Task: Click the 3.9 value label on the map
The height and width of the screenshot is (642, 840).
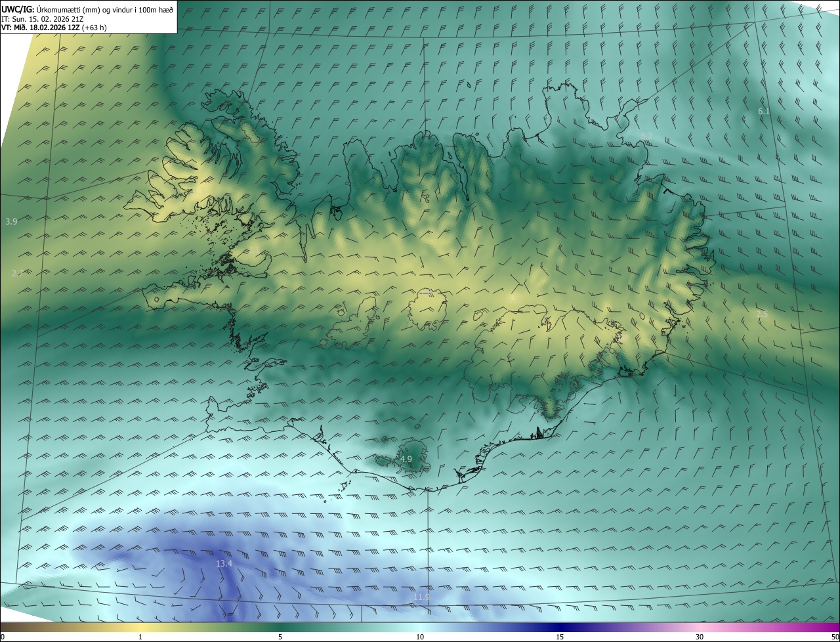Action: coord(11,222)
